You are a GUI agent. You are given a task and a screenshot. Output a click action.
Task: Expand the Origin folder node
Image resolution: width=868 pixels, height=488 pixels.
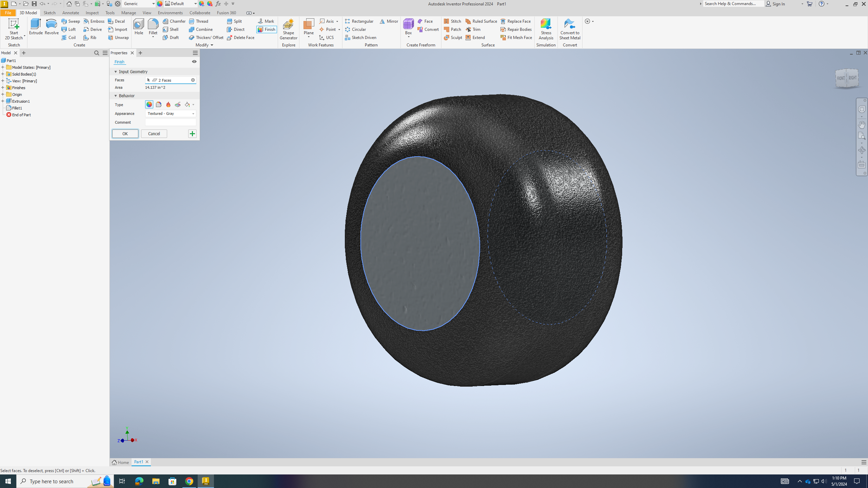coord(3,94)
